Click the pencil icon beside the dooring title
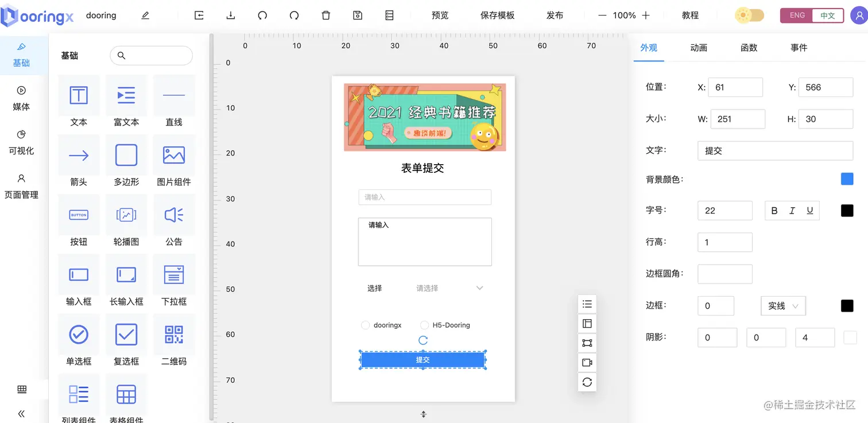 click(145, 15)
